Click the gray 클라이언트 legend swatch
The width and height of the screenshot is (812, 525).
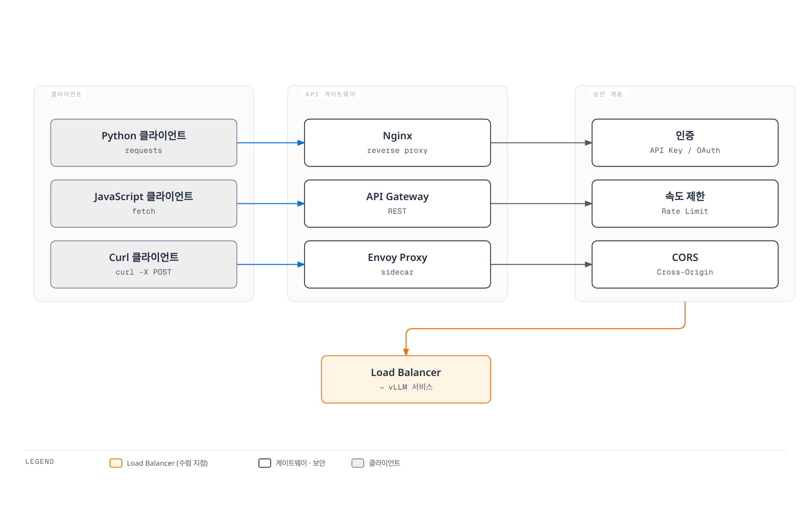click(x=358, y=463)
